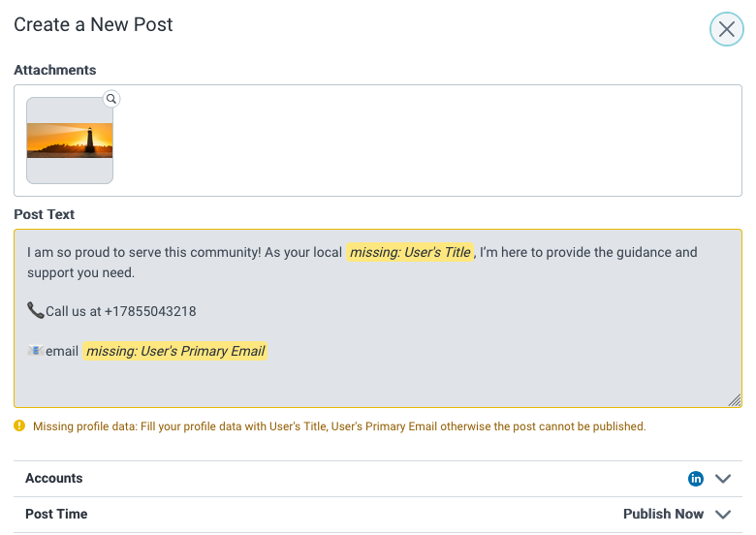Click the Accounts section label

coord(54,478)
